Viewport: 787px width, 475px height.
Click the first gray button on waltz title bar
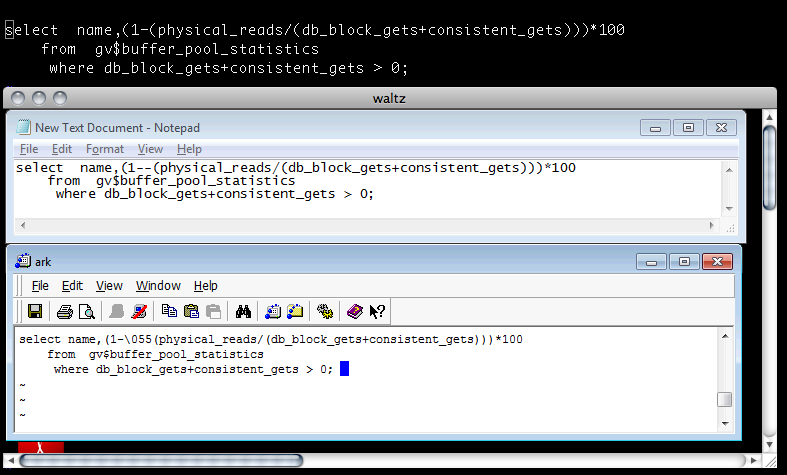18,98
